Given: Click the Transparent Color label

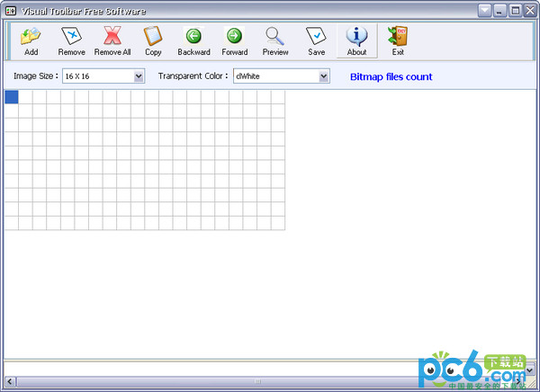Looking at the screenshot, I should tap(193, 76).
